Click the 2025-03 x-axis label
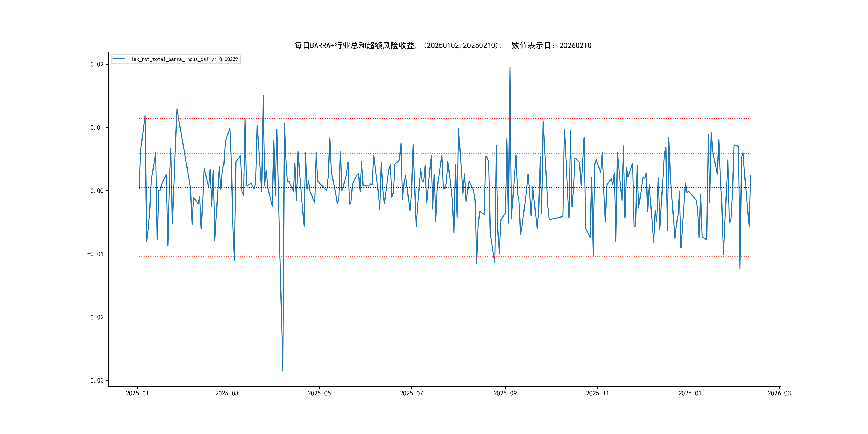 (x=227, y=393)
